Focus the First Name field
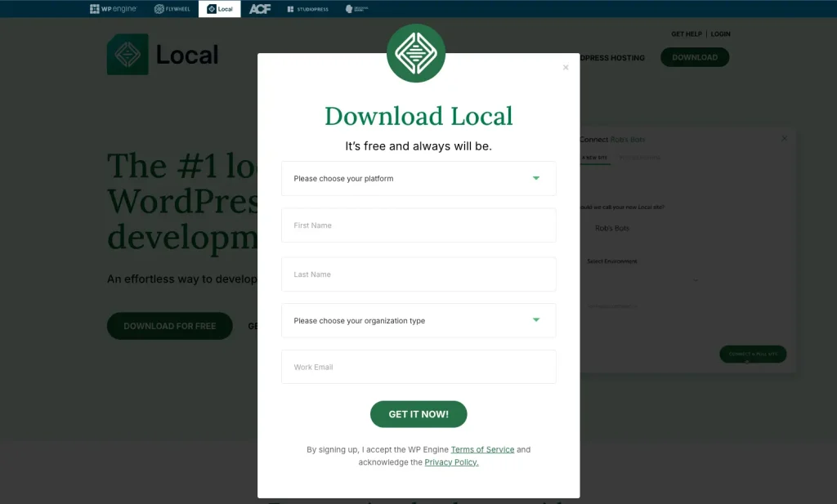The height and width of the screenshot is (504, 837). [x=418, y=225]
